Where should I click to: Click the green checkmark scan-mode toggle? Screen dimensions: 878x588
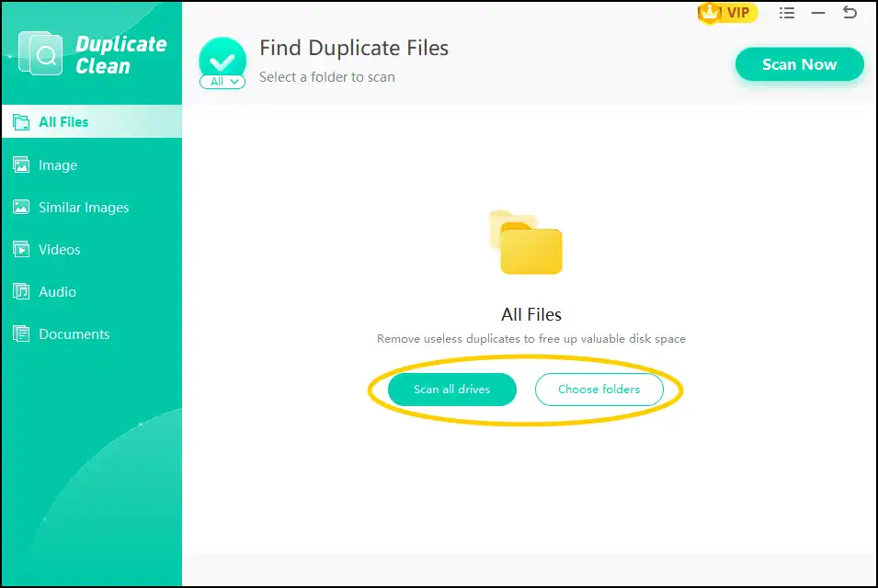222,57
